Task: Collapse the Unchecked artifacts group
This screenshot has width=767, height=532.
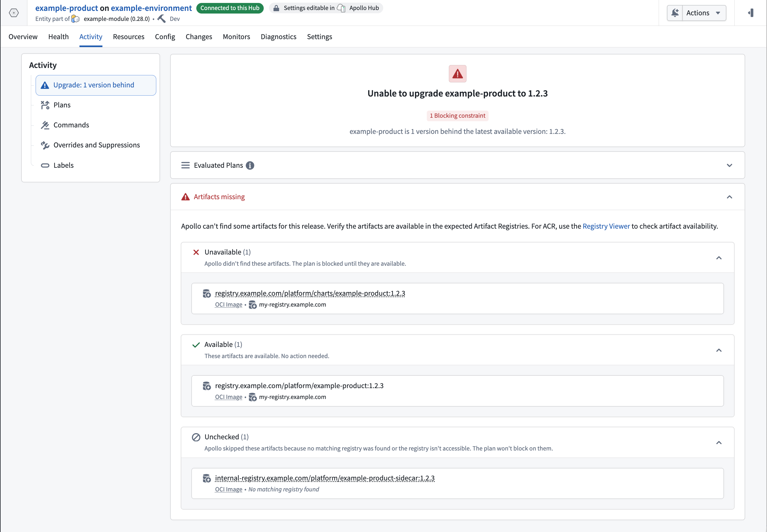Action: [719, 442]
